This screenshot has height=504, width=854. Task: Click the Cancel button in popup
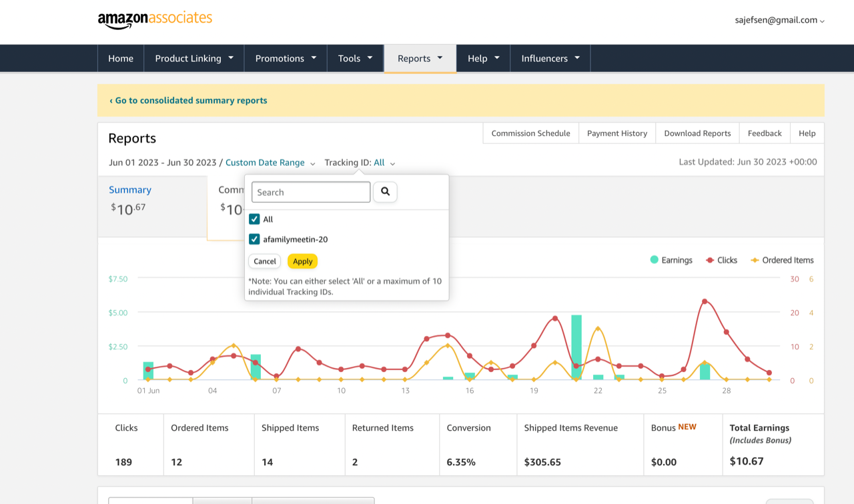[265, 261]
